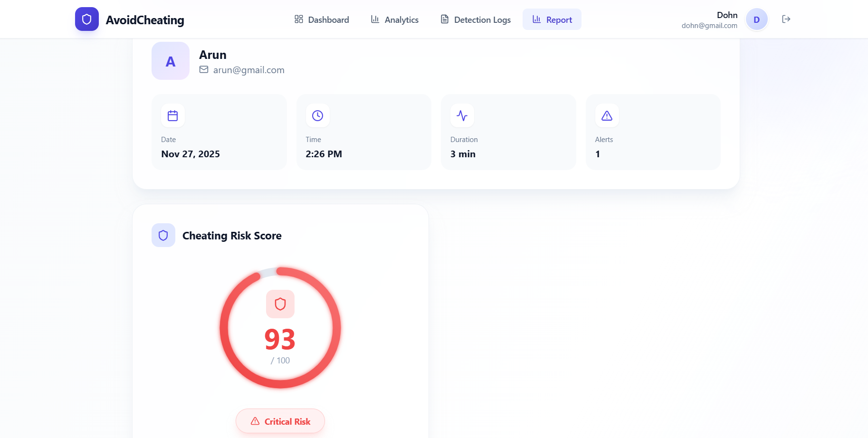Click the Critical Risk badge
Viewport: 868px width, 438px height.
tap(280, 421)
